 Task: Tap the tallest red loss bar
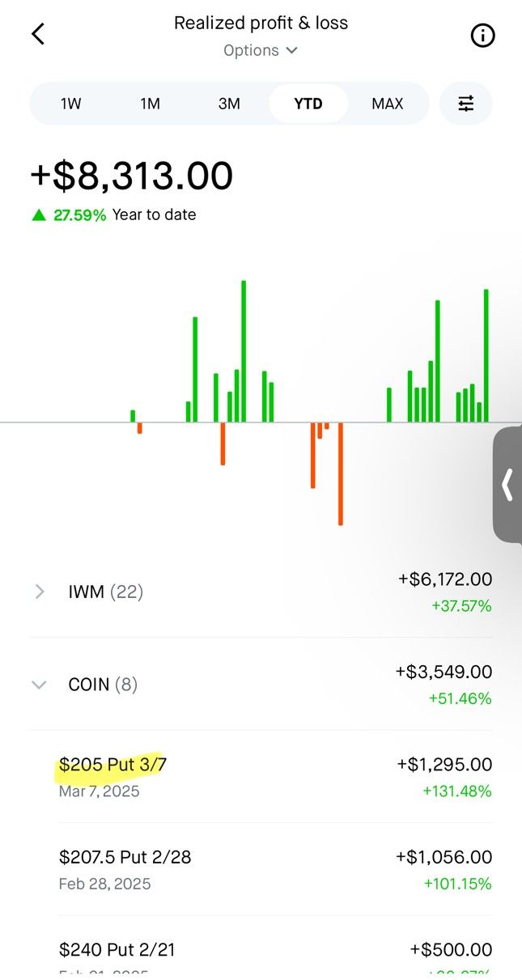pos(341,473)
